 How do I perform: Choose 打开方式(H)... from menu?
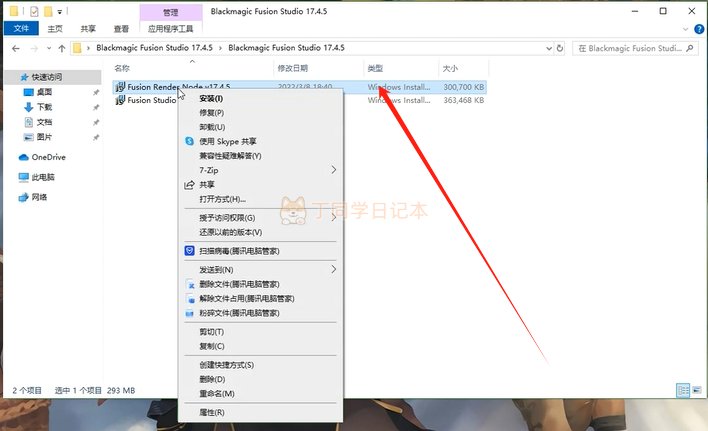[x=223, y=199]
